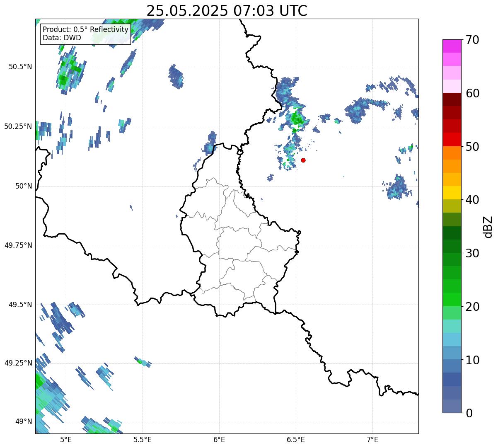Click the longitude label 6°E
This screenshot has width=498, height=448.
(219, 439)
